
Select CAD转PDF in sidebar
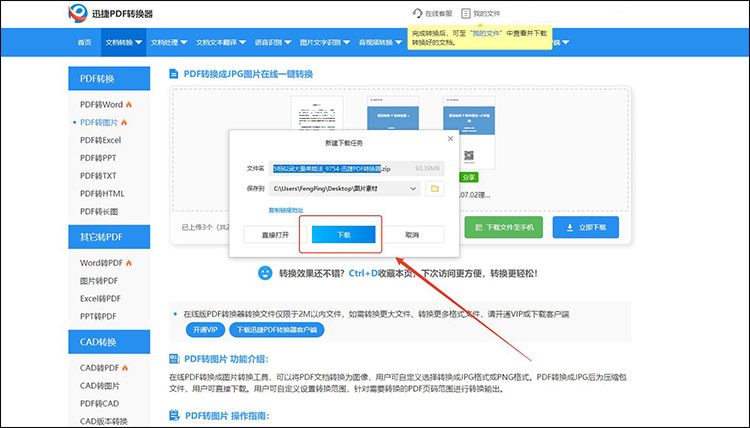tap(99, 368)
